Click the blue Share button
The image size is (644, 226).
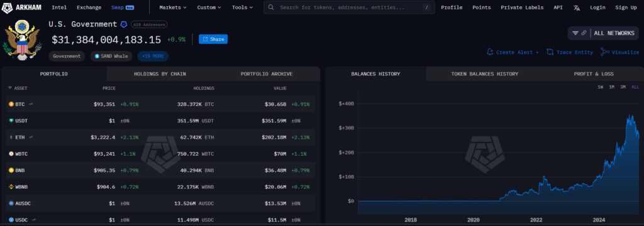(x=213, y=39)
